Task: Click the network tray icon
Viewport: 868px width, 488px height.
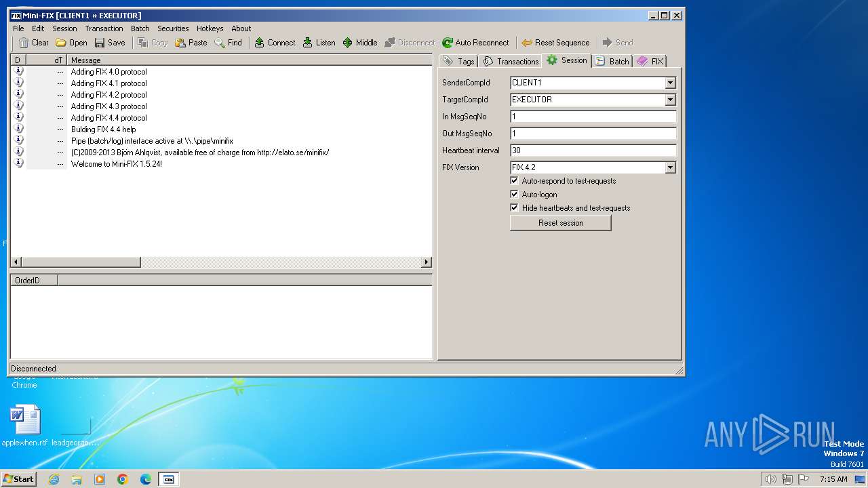Action: tap(787, 479)
